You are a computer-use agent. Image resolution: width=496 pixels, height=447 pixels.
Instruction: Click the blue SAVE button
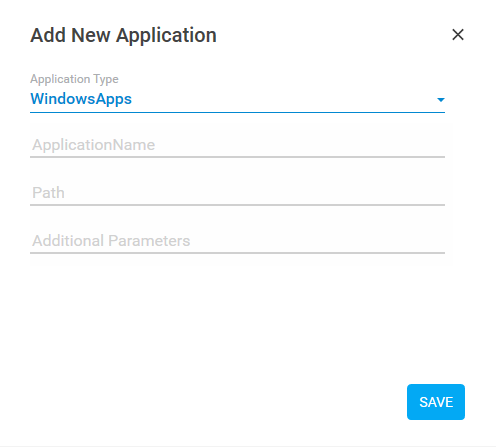(436, 402)
